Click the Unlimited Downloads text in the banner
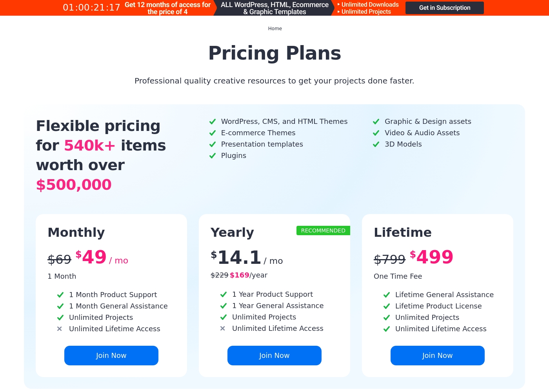The width and height of the screenshot is (549, 392). coord(370,5)
